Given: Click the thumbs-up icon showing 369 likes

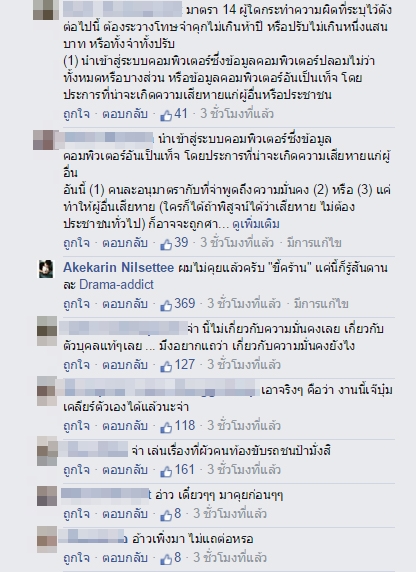Looking at the screenshot, I should [166, 305].
